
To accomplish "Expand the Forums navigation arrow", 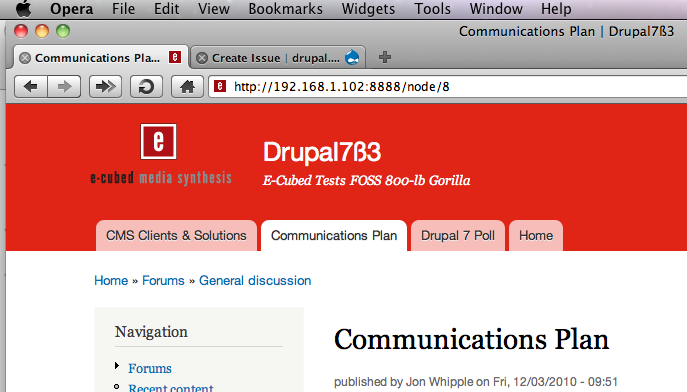I will click(117, 366).
